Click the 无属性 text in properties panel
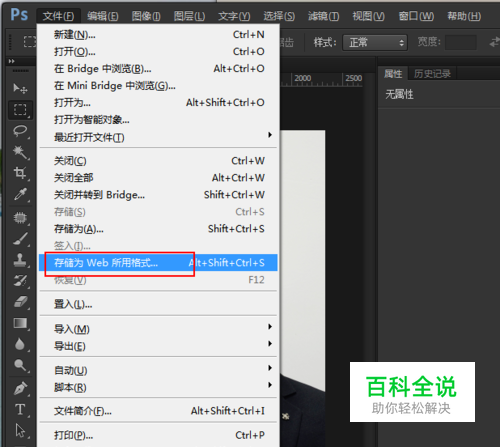 point(399,94)
